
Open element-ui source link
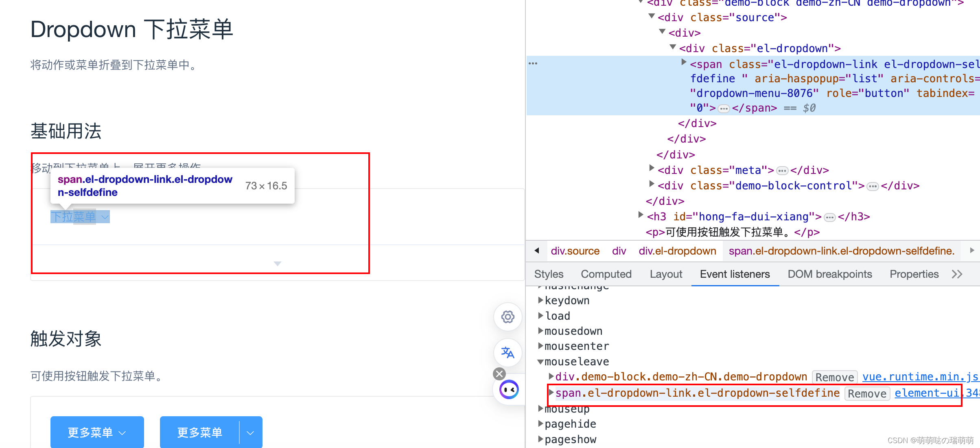(937, 393)
